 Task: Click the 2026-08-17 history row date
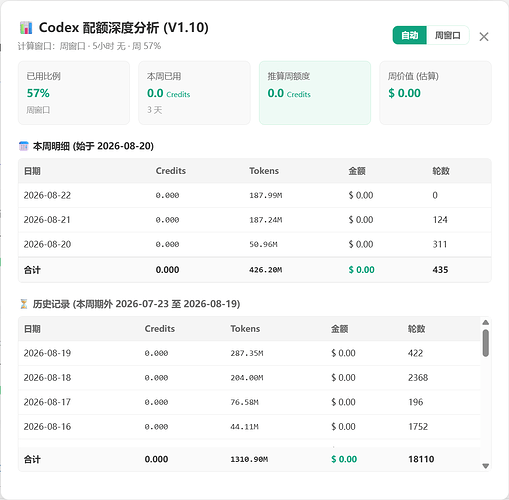click(47, 402)
